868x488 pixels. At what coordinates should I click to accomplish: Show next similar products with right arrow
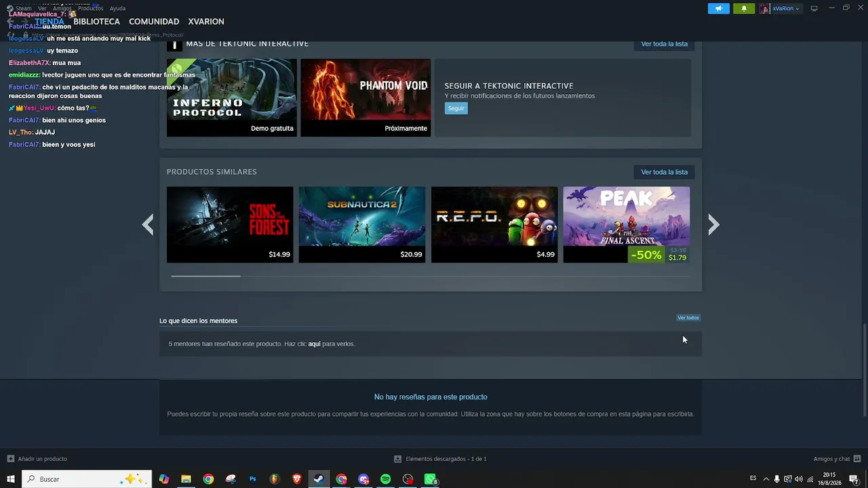pos(713,224)
